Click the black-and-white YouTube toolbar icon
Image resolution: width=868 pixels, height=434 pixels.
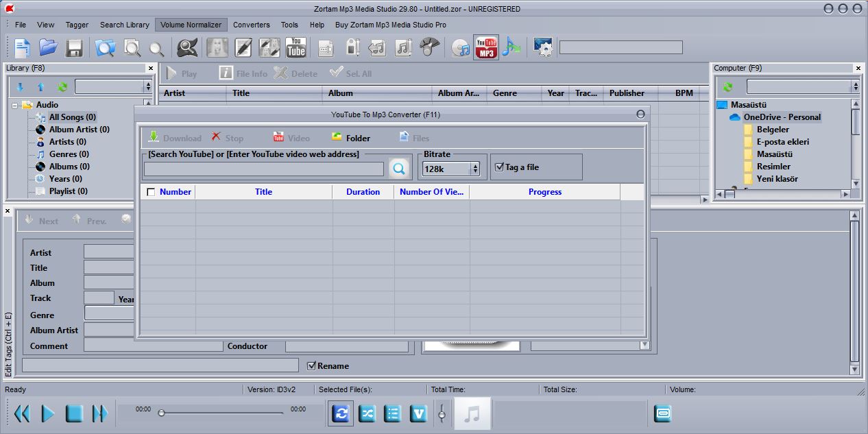point(296,47)
